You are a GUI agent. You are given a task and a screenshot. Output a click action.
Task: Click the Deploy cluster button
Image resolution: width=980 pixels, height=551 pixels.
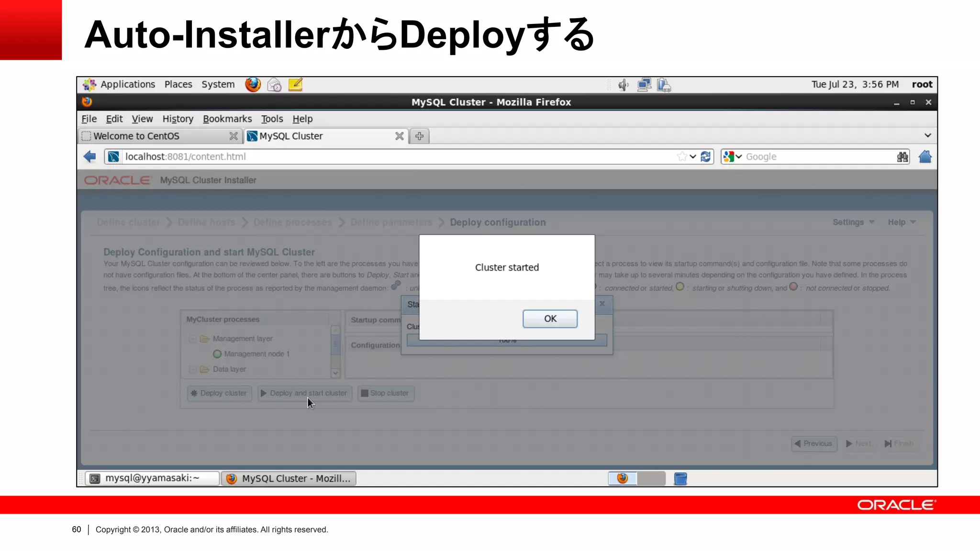click(219, 393)
